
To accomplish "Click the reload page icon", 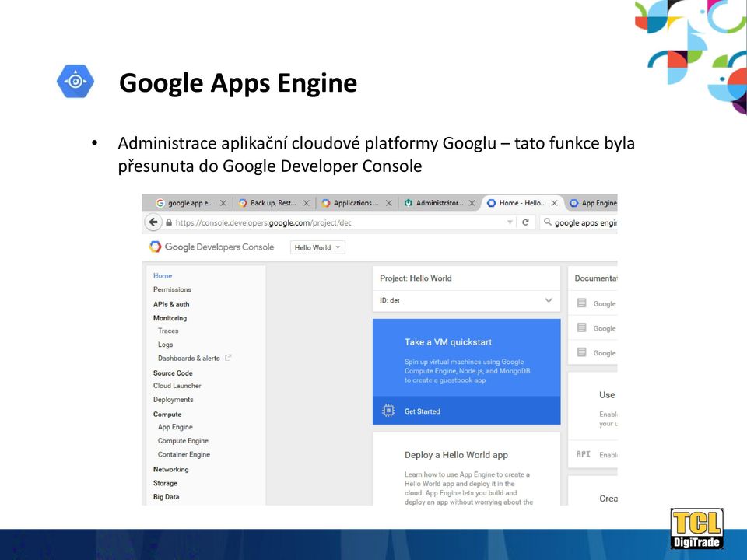I will (x=525, y=222).
